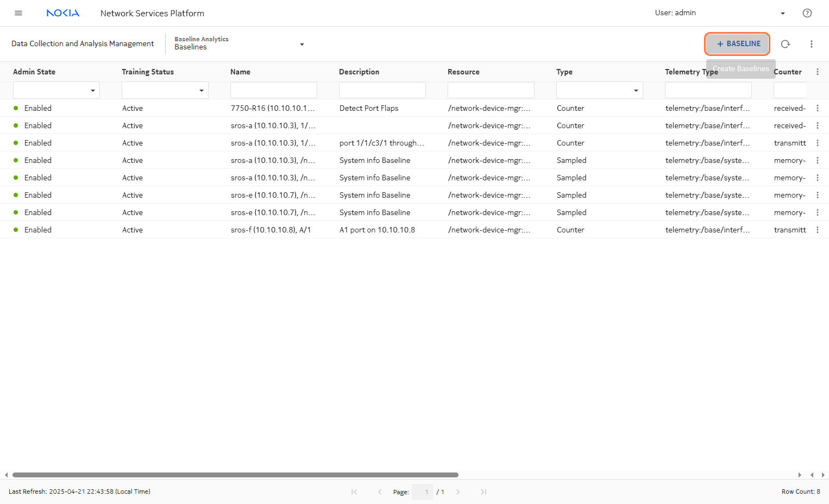The width and height of the screenshot is (829, 504).
Task: Open the hamburger main menu
Action: coord(18,13)
